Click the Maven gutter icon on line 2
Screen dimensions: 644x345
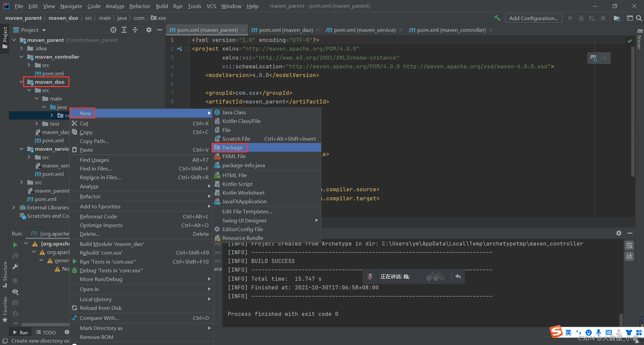coord(179,49)
